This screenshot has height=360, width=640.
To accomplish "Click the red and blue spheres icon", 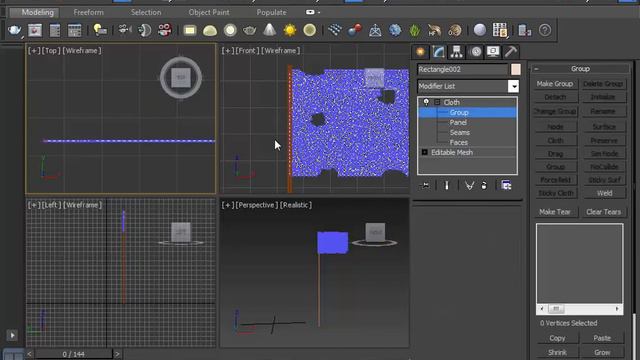I will [355, 30].
